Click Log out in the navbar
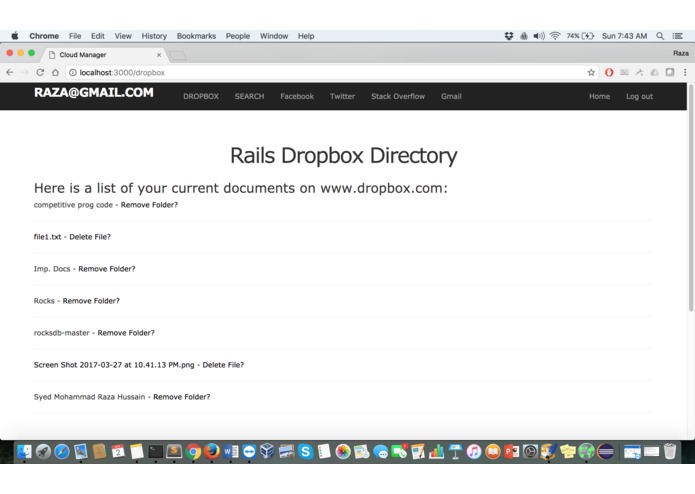 point(639,96)
